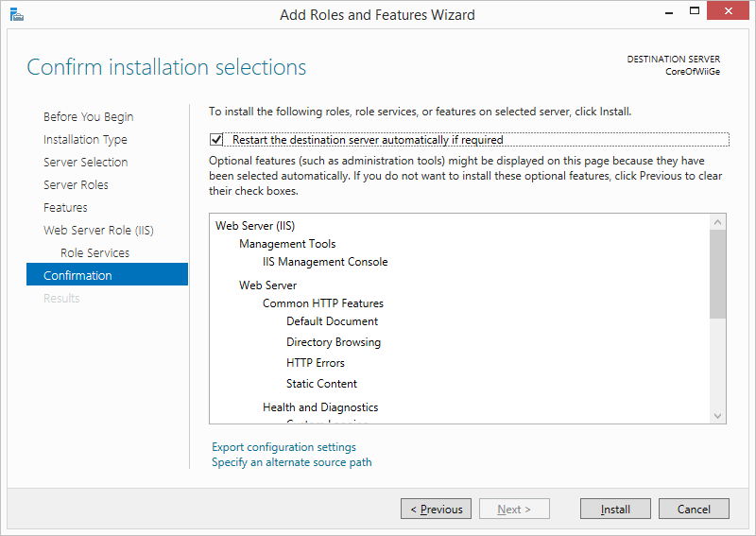Select Common HTTP Features entry
The image size is (756, 536).
click(x=323, y=303)
